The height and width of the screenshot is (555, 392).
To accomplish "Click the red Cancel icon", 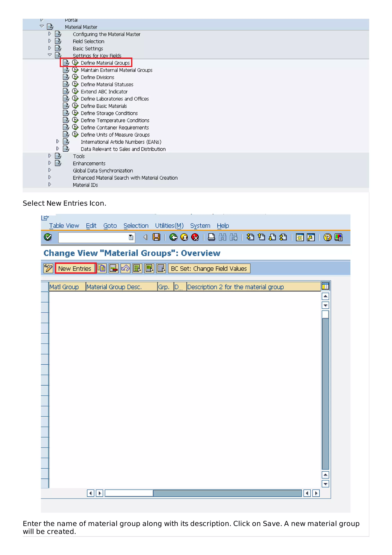I will (x=195, y=237).
